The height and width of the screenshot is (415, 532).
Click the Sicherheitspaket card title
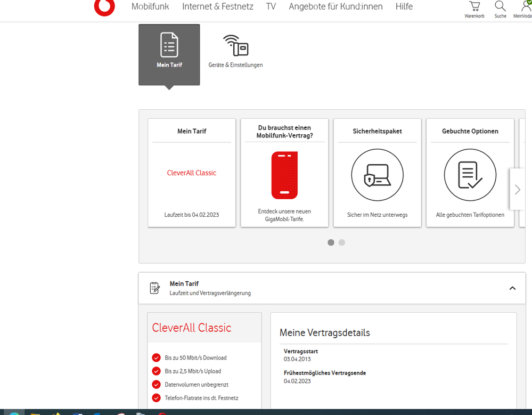pos(377,132)
